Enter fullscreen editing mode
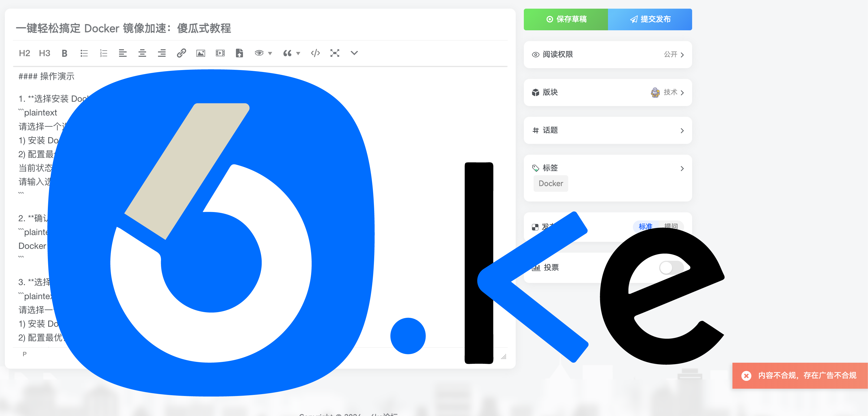 (335, 53)
